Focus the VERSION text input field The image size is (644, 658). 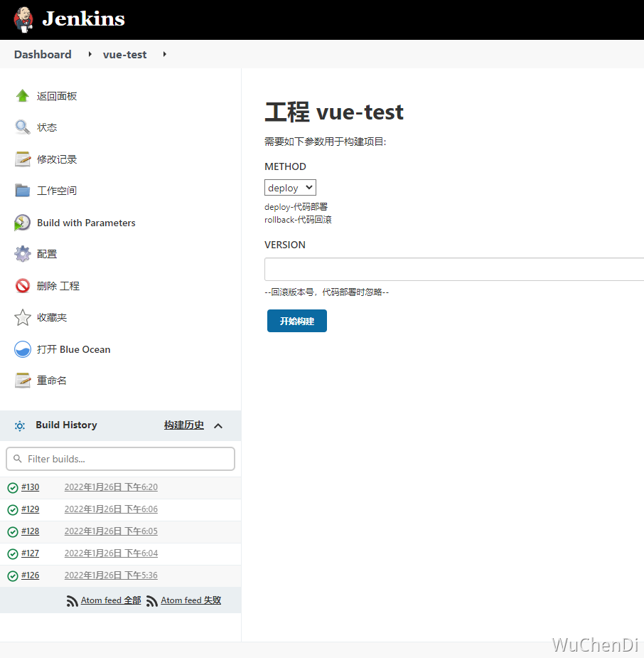pyautogui.click(x=454, y=270)
